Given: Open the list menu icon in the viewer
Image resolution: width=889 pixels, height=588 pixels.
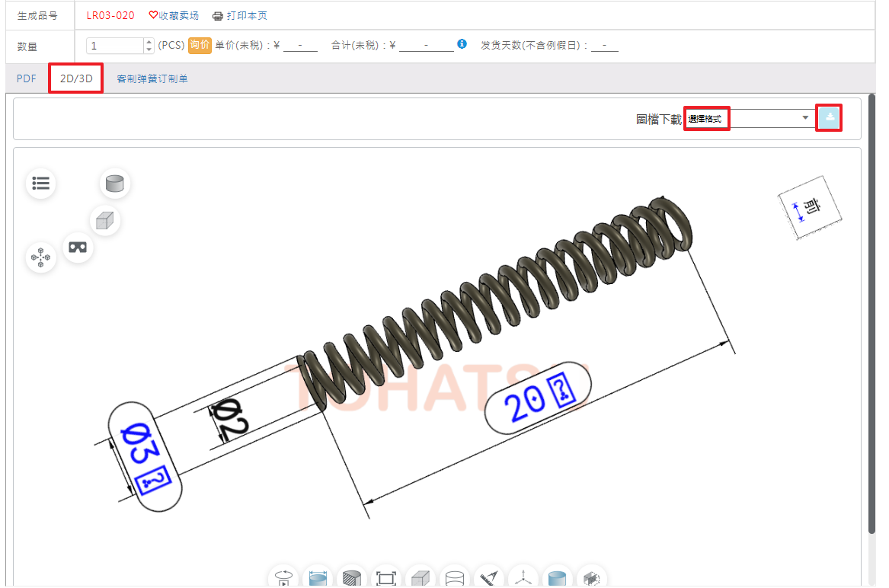Looking at the screenshot, I should point(41,183).
